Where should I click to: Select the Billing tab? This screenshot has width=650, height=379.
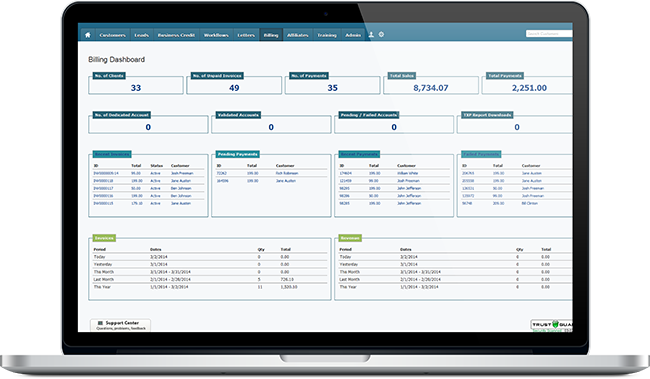pyautogui.click(x=271, y=35)
